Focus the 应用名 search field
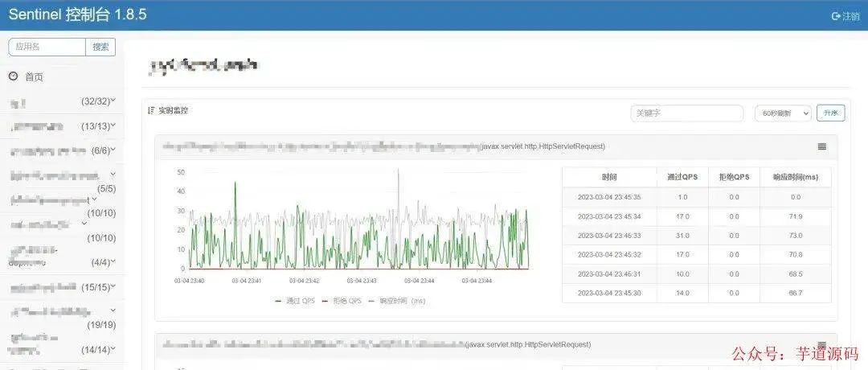This screenshot has height=370, width=868. click(x=47, y=47)
